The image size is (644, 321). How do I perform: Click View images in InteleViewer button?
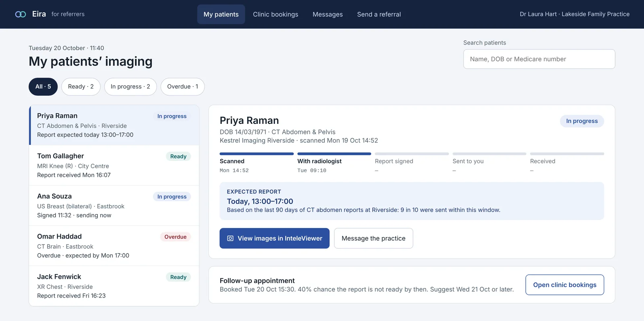275,239
